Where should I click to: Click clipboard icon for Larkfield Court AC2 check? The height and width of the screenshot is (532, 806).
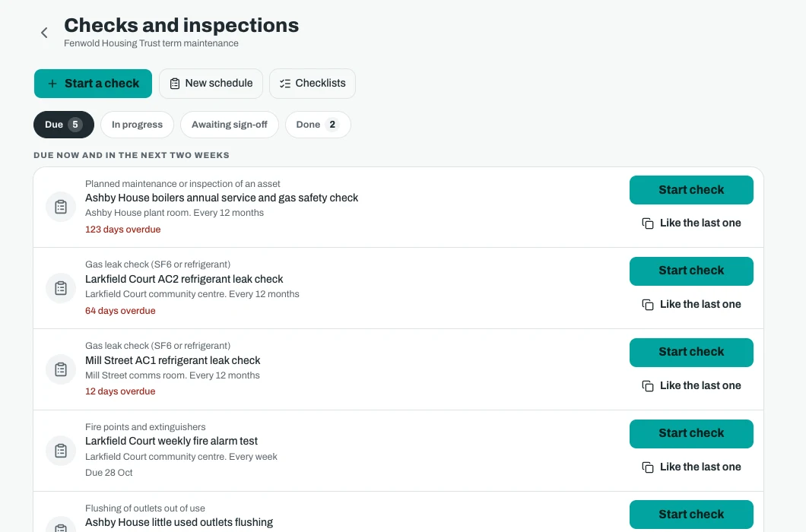(61, 288)
